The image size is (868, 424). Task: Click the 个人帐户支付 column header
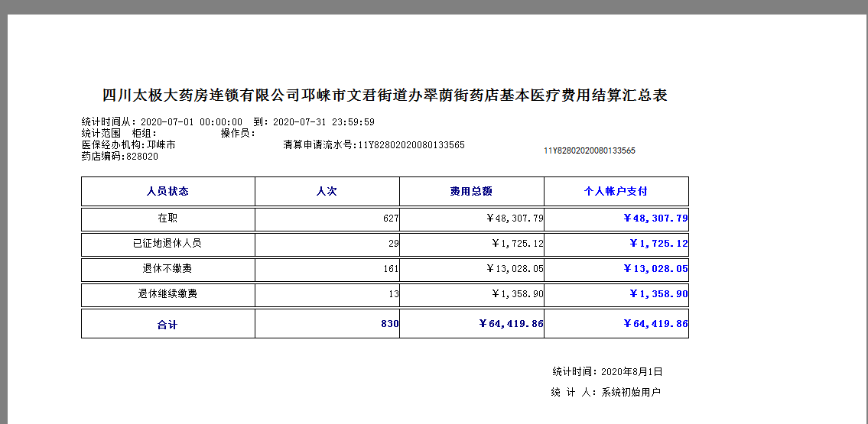point(616,191)
